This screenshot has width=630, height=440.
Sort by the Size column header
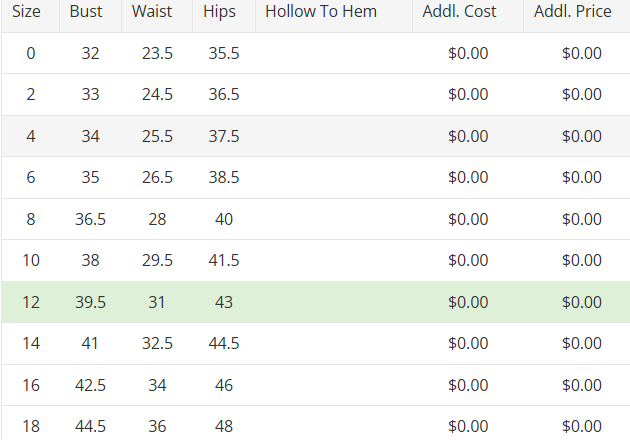point(26,12)
